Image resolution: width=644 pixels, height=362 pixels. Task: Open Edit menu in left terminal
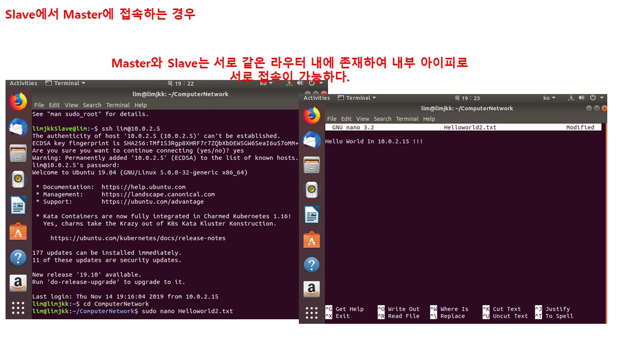(54, 105)
